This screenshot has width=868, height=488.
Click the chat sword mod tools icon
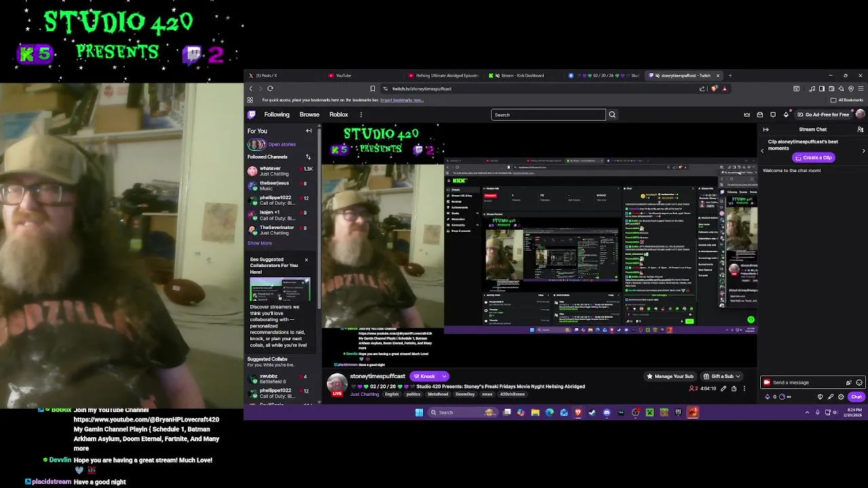(831, 397)
